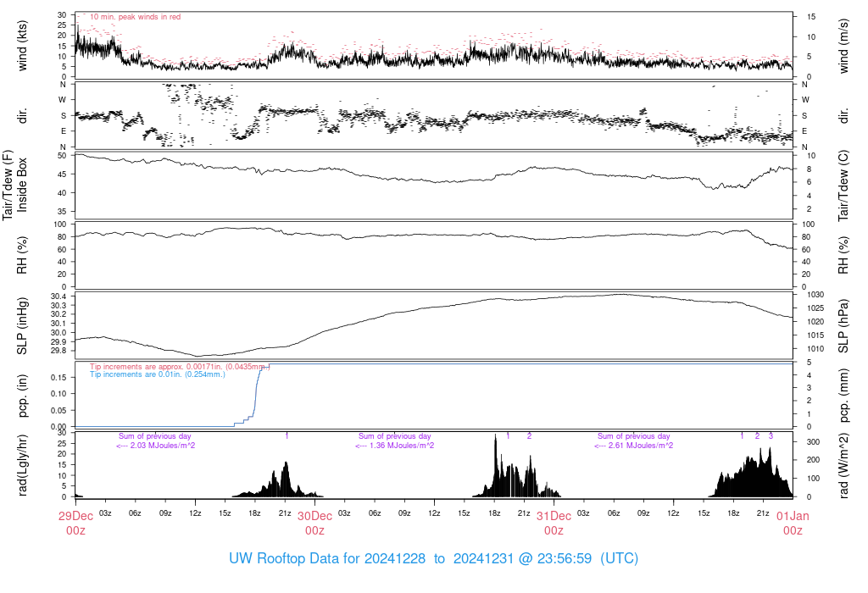This screenshot has width=868, height=593.
Task: Click the '10 min. peak winds in red' legend
Action: point(135,17)
